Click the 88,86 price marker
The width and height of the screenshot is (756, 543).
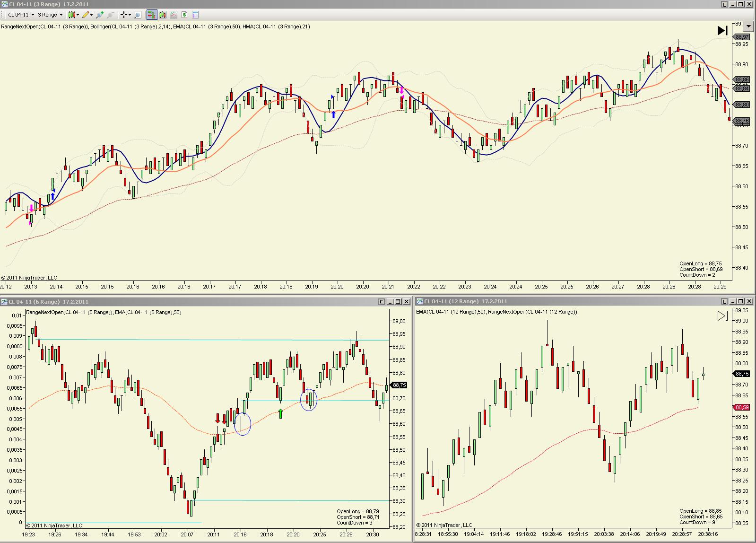(x=742, y=80)
